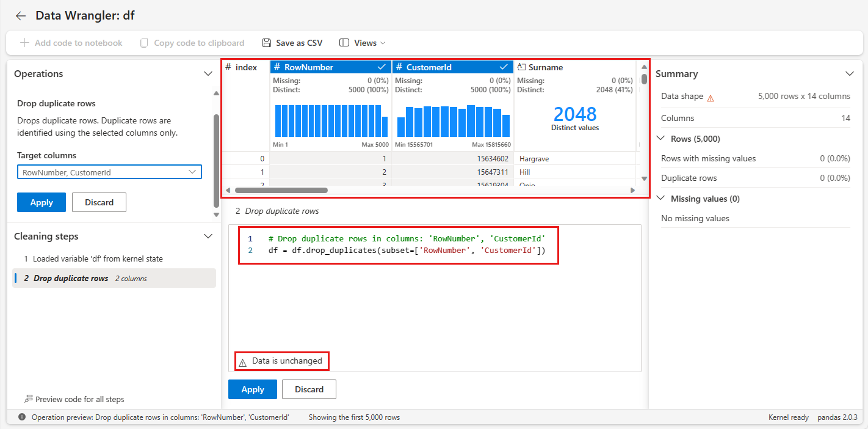
Task: Collapse the Operations panel chevron
Action: 208,73
